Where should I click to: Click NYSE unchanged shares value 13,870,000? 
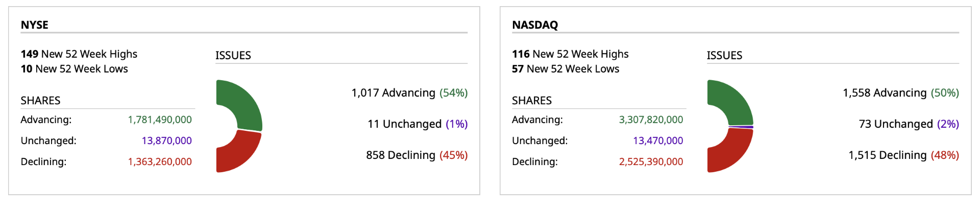tap(167, 141)
